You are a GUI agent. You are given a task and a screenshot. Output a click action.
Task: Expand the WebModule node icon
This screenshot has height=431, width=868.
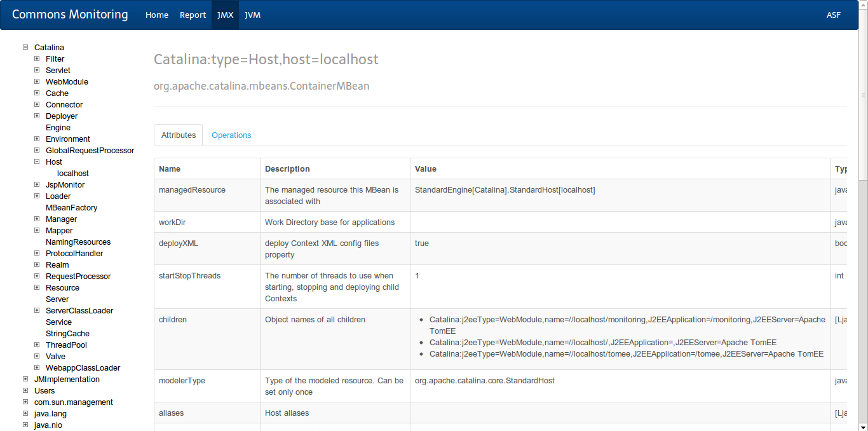(37, 81)
